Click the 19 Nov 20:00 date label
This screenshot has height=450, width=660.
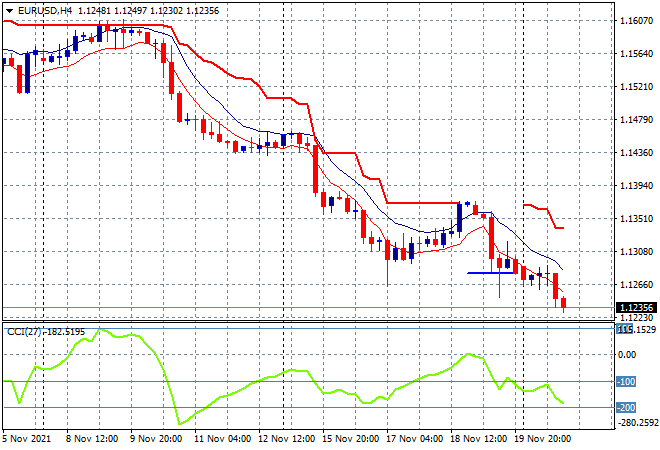coord(542,438)
